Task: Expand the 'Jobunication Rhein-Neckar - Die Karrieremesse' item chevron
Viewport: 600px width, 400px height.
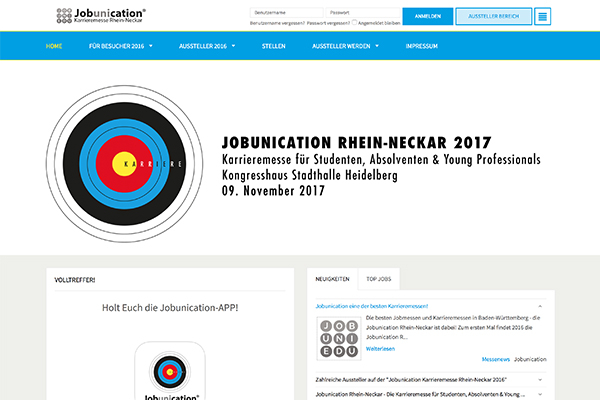Action: tap(540, 394)
